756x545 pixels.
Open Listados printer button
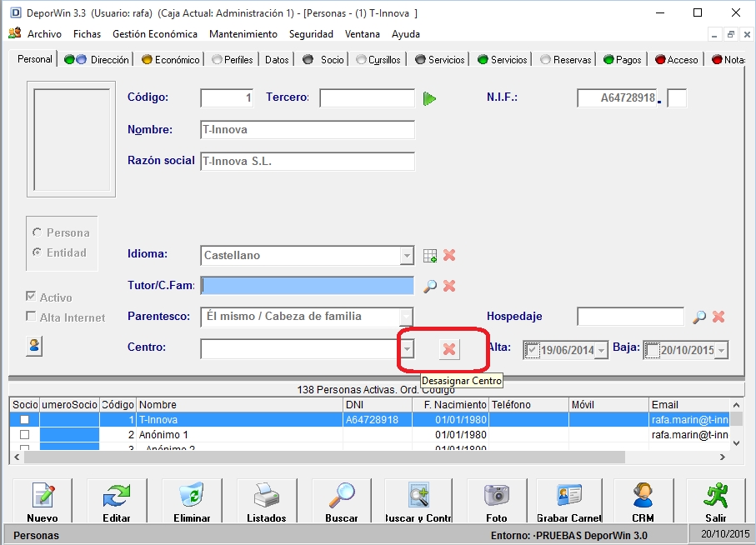tap(267, 502)
